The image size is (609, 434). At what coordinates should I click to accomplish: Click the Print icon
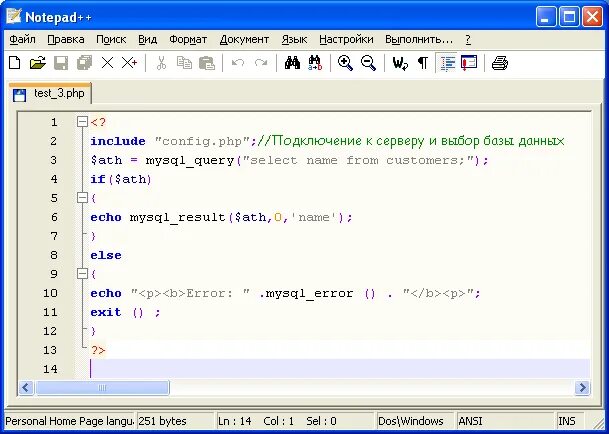coord(500,63)
